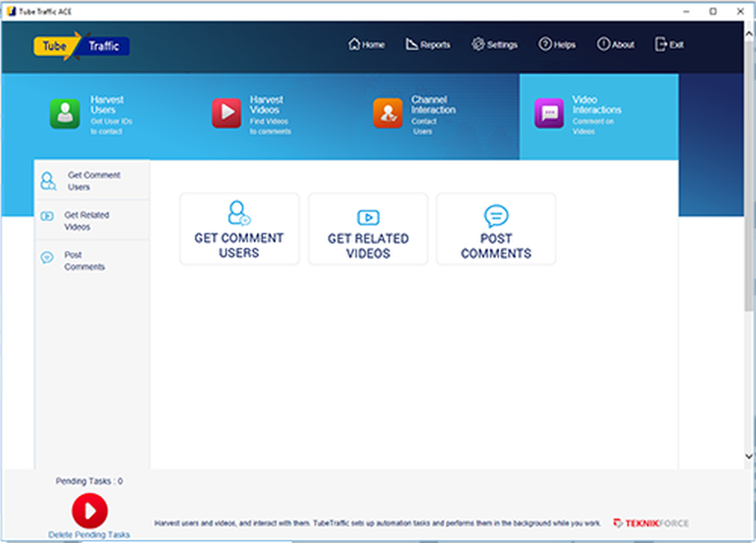
Task: Open the Reports page
Action: coord(428,45)
